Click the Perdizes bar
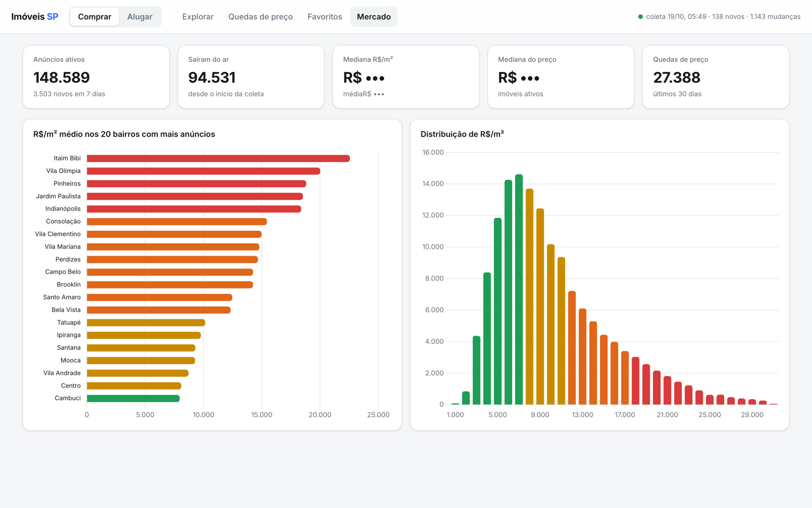The width and height of the screenshot is (812, 508). [x=172, y=259]
